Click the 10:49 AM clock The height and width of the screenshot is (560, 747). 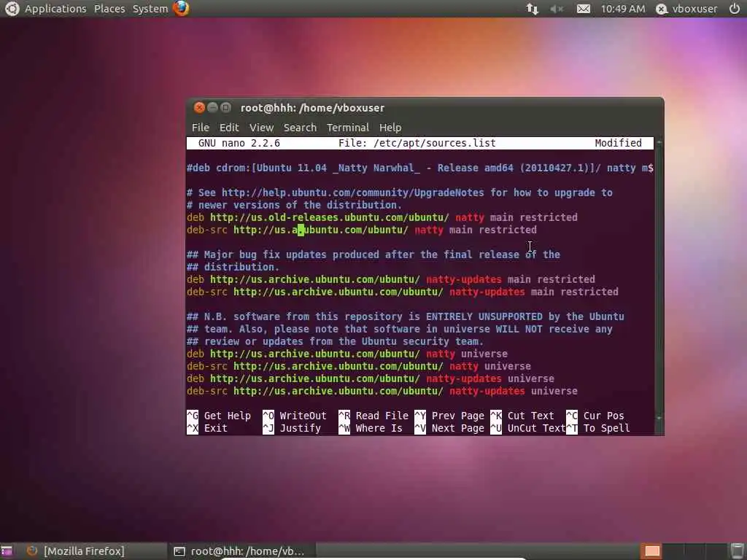pos(623,9)
